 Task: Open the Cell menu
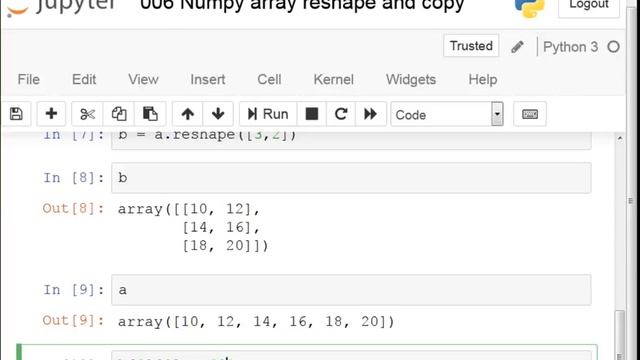click(269, 80)
